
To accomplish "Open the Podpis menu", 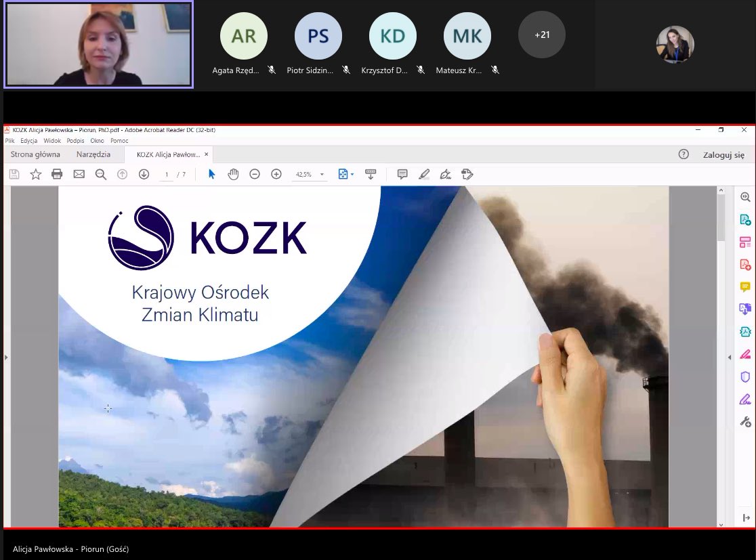I will 75,141.
